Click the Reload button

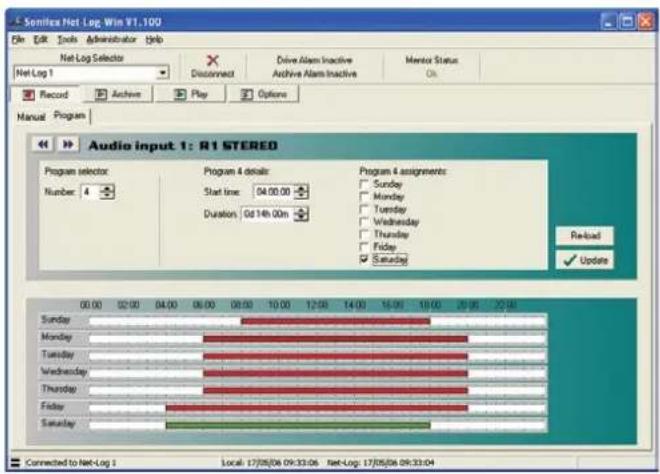584,235
